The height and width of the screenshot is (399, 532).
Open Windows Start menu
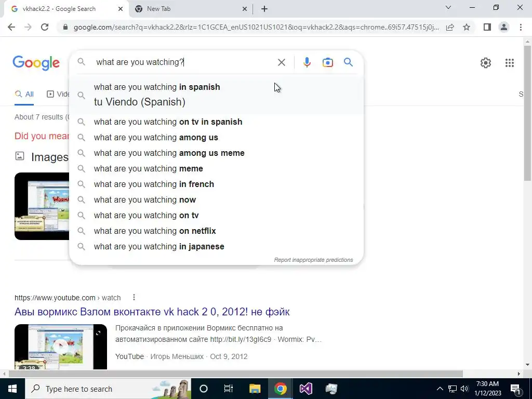click(x=12, y=389)
